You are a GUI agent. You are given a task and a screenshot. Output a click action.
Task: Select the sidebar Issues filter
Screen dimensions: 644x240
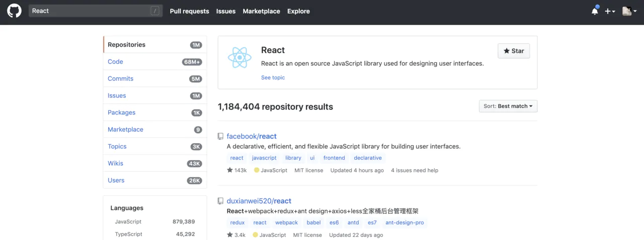point(155,95)
